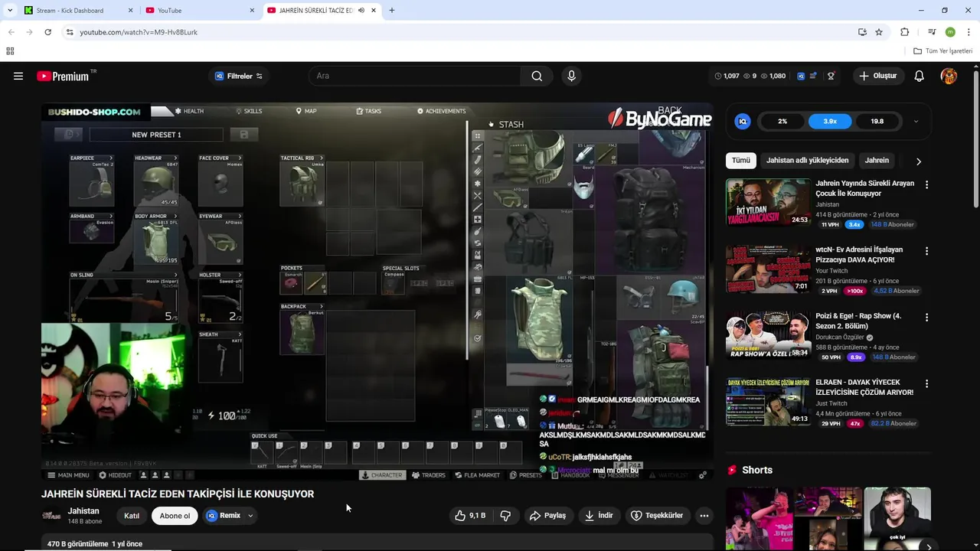Open the Jahrein Yayında Sürekli Arayan Çocuk thumbnail
This screenshot has height=551, width=980.
coord(768,202)
